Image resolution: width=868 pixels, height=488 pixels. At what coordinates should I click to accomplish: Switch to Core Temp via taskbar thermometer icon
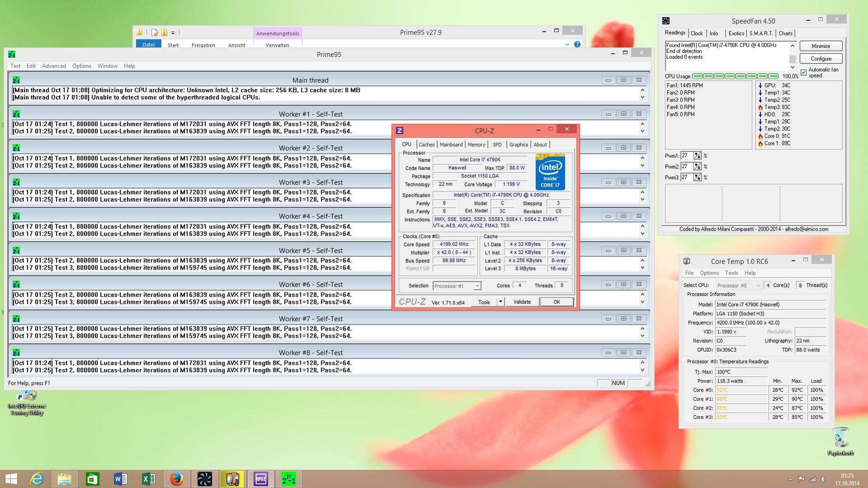(x=232, y=479)
